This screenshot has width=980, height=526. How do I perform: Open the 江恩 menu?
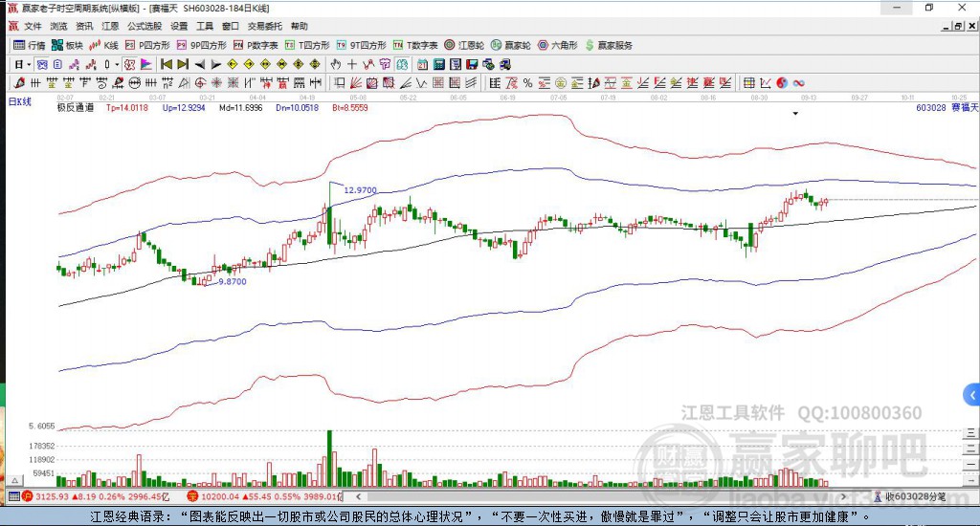pos(110,26)
